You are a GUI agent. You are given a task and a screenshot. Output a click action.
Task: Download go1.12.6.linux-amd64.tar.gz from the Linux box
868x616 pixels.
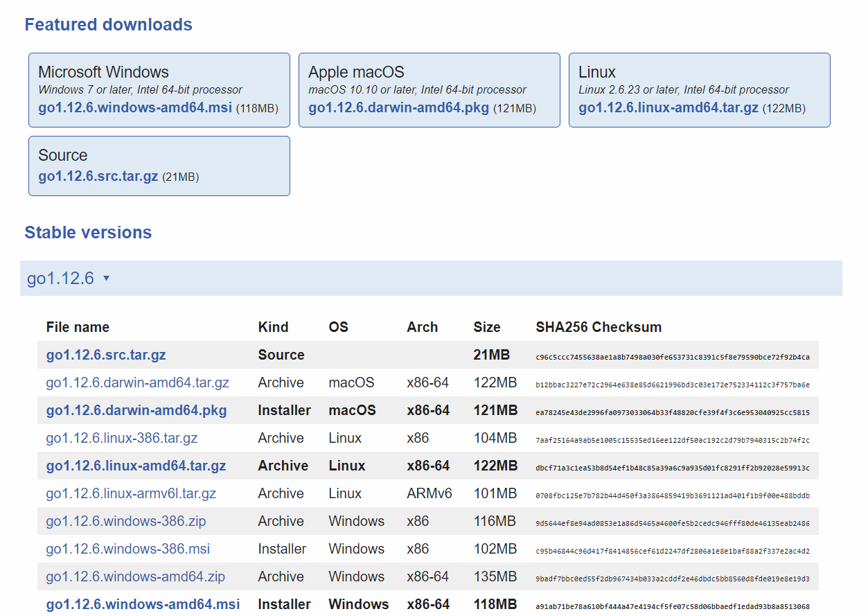668,108
